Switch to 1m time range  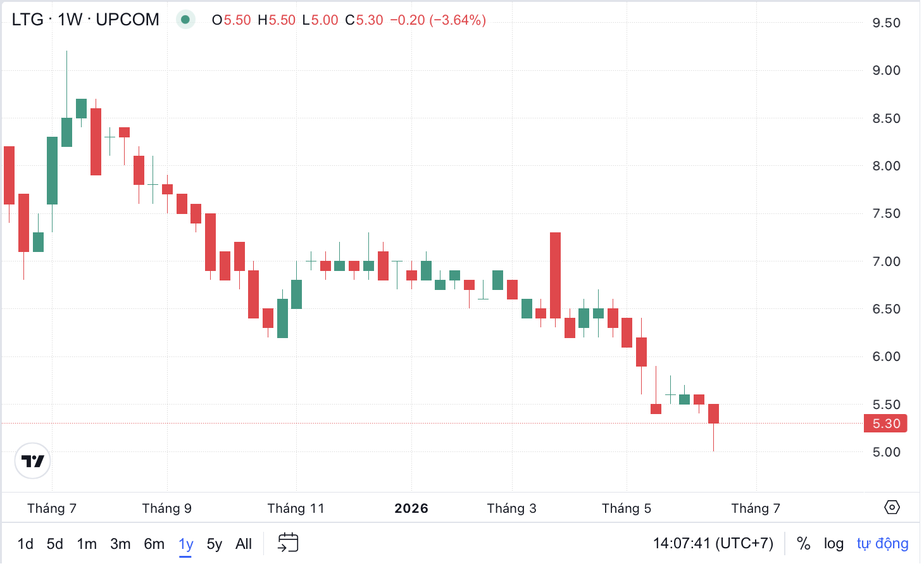click(x=87, y=544)
